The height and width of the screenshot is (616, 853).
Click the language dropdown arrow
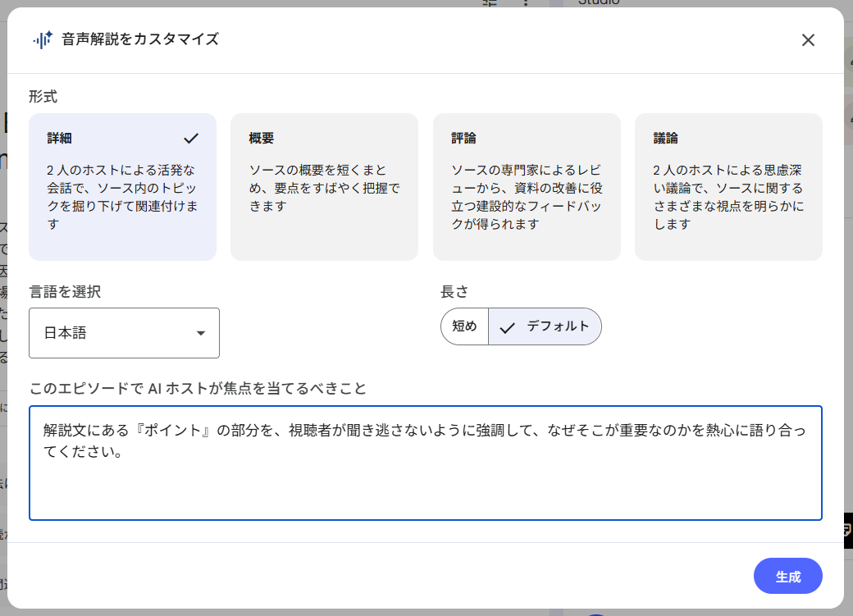click(x=200, y=333)
